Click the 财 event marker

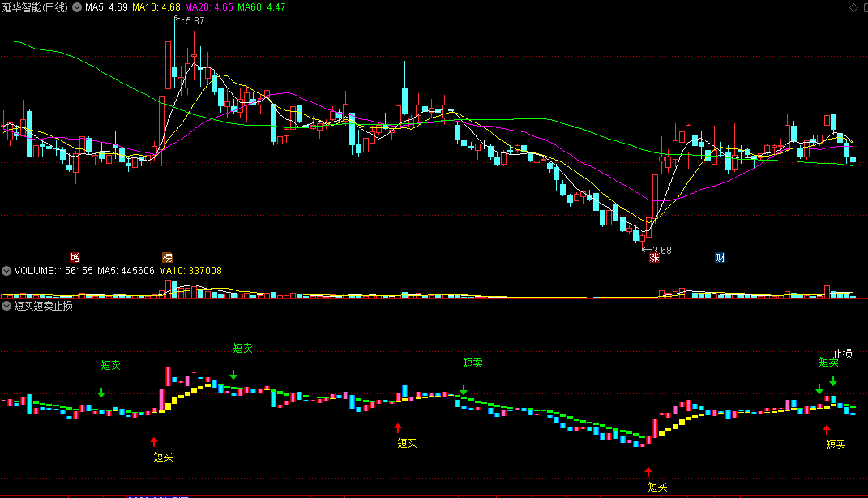click(x=720, y=257)
